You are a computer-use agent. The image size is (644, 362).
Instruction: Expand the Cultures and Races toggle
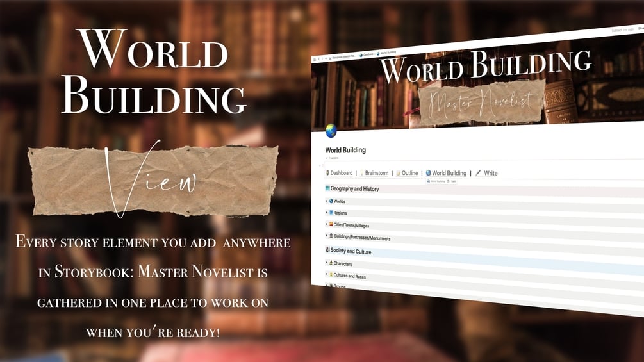coord(327,274)
